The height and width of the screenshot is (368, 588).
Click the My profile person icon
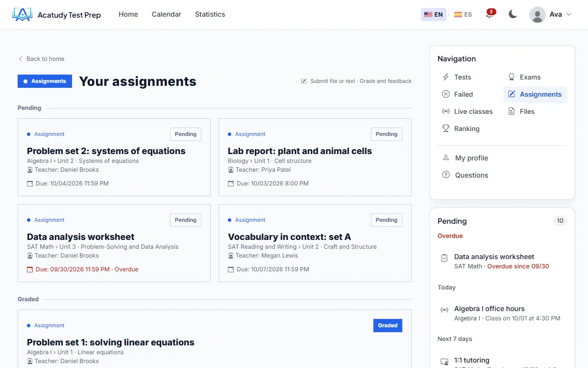point(446,158)
